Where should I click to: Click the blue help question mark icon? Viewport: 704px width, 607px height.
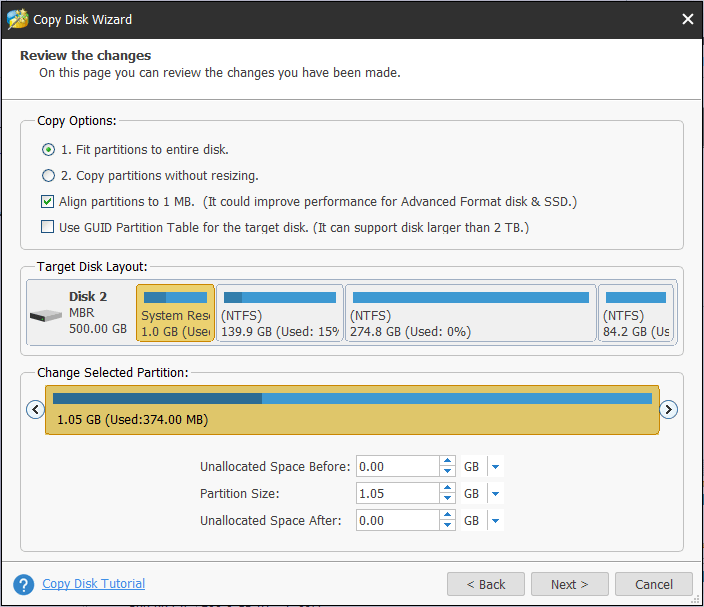tap(24, 584)
